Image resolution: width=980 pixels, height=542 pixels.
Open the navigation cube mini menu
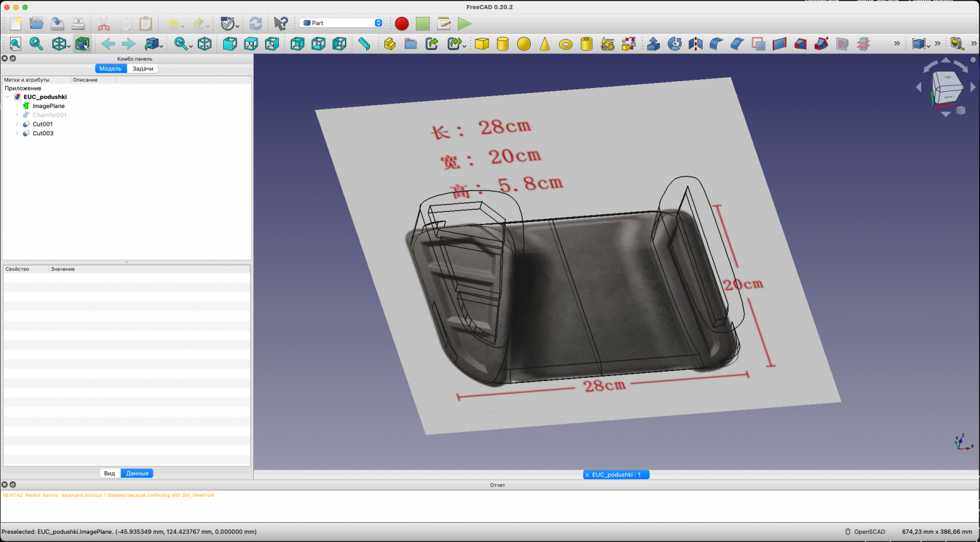point(961,111)
